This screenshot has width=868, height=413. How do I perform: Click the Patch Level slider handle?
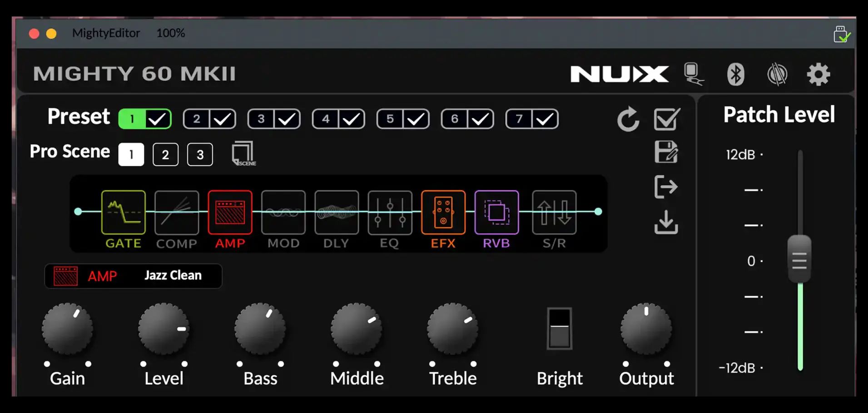799,260
